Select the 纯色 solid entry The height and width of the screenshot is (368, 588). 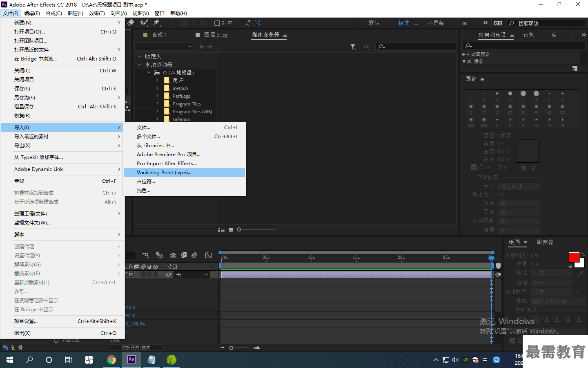185,191
